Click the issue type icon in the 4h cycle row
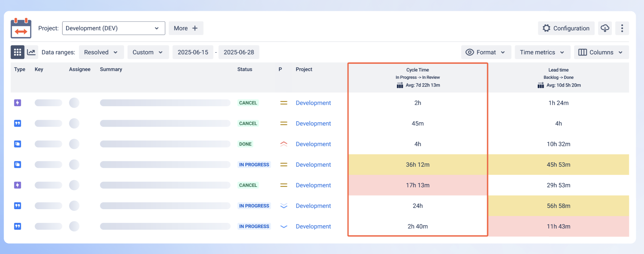This screenshot has width=644, height=254. click(17, 144)
